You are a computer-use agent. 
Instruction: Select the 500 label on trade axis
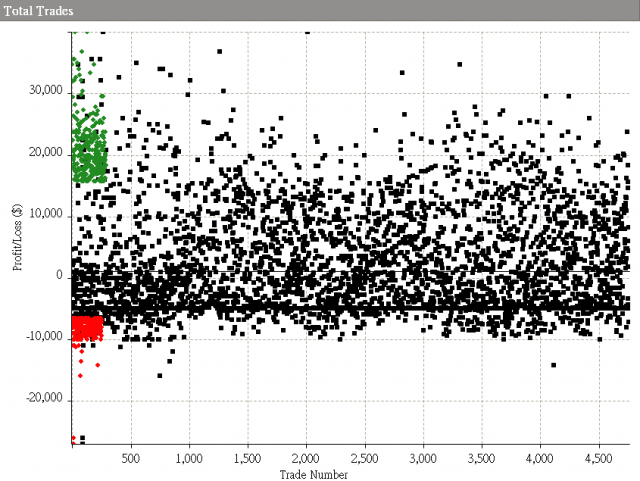click(131, 458)
